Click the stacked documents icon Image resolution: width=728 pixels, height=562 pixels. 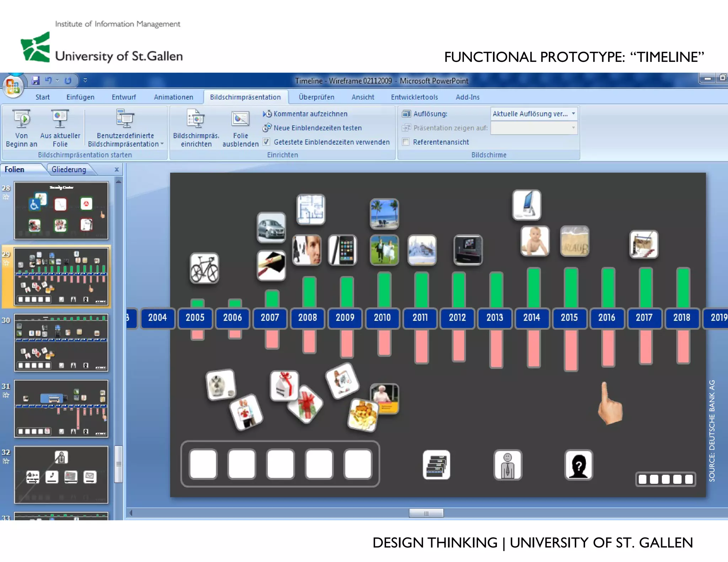tap(437, 465)
